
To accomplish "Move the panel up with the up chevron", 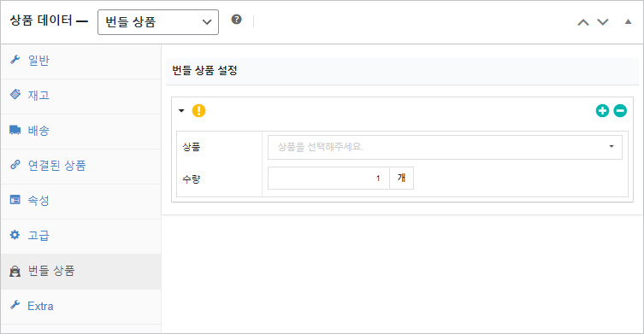I will (583, 22).
